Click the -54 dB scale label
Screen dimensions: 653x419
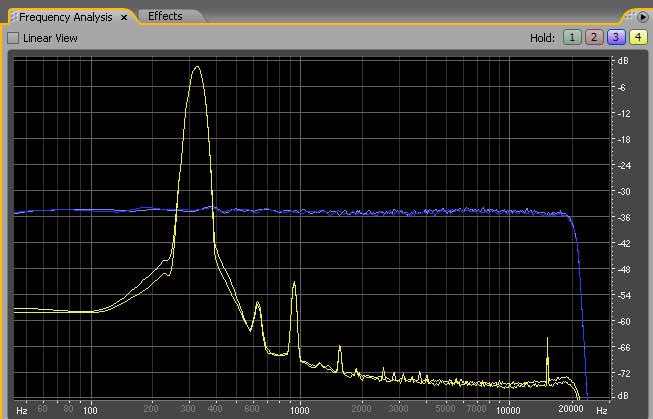pos(624,296)
